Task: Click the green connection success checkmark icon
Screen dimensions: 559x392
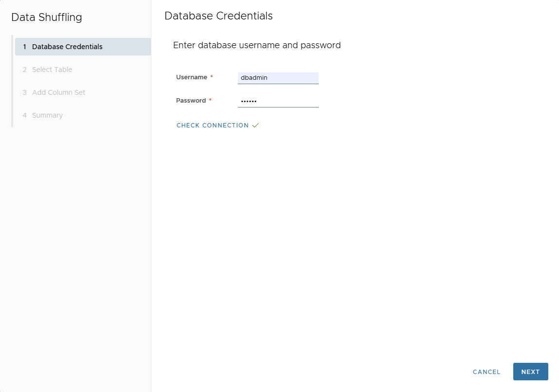Action: pyautogui.click(x=255, y=125)
